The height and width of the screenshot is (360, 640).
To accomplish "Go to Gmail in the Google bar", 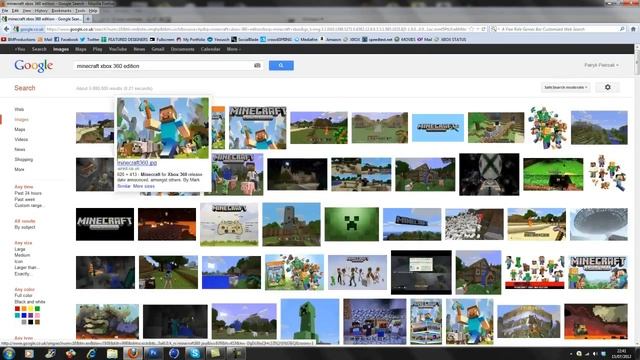I will pyautogui.click(x=158, y=49).
